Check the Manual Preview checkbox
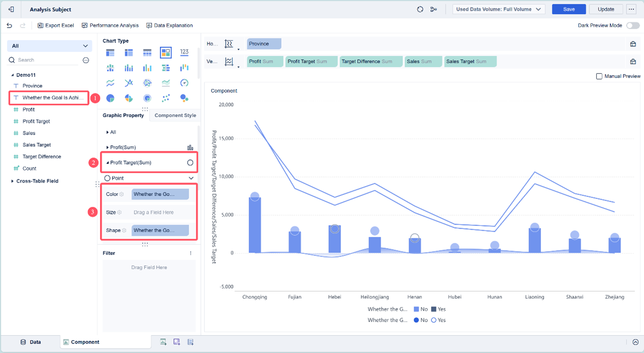 click(599, 76)
